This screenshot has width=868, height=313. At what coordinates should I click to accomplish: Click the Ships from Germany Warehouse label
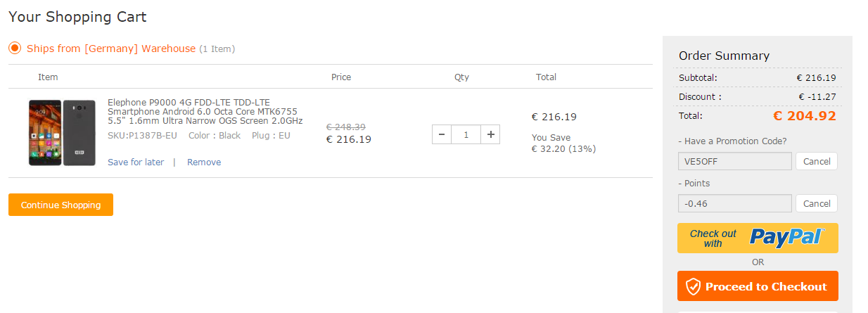(x=111, y=49)
